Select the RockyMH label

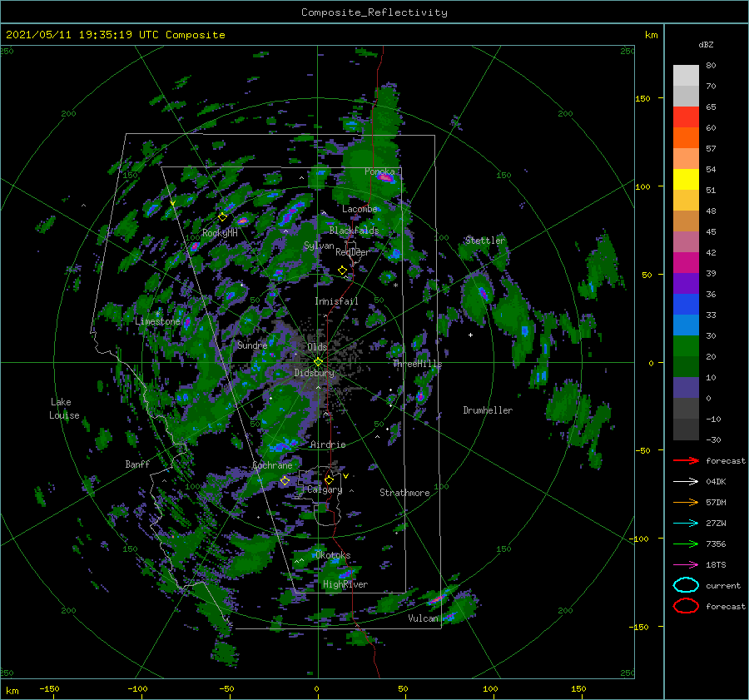coord(220,233)
